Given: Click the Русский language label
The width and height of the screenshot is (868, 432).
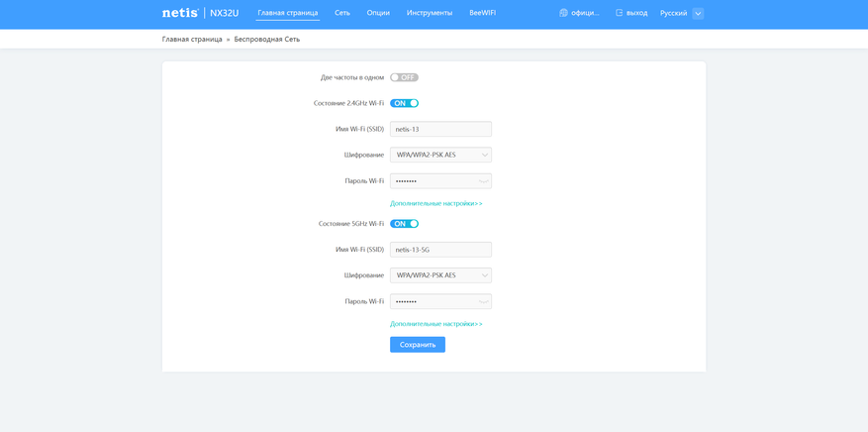Looking at the screenshot, I should 673,13.
